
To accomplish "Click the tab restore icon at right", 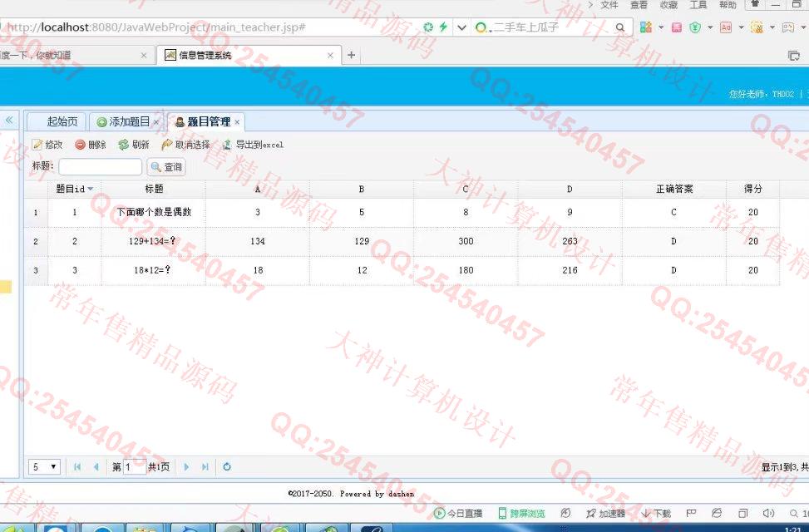I will click(794, 56).
